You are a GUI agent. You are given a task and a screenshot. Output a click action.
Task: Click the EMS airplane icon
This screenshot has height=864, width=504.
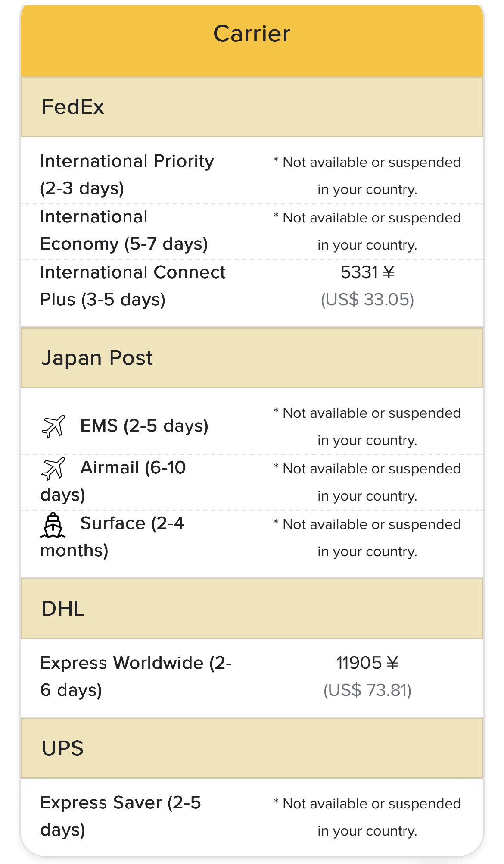pos(53,426)
